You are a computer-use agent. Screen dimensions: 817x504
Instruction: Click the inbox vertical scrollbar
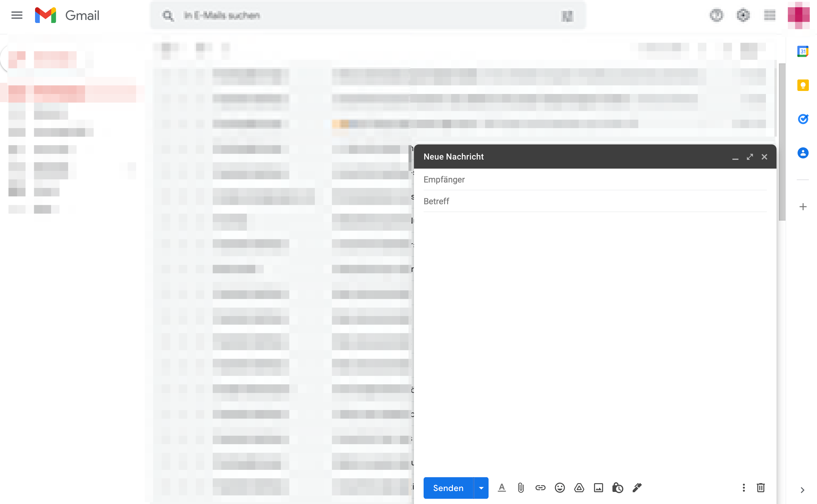coord(782,142)
